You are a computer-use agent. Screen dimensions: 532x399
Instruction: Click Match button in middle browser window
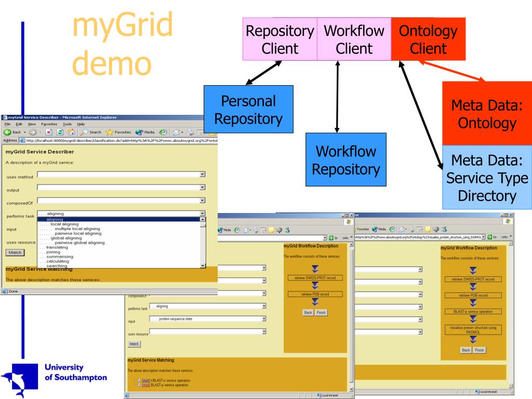click(134, 344)
